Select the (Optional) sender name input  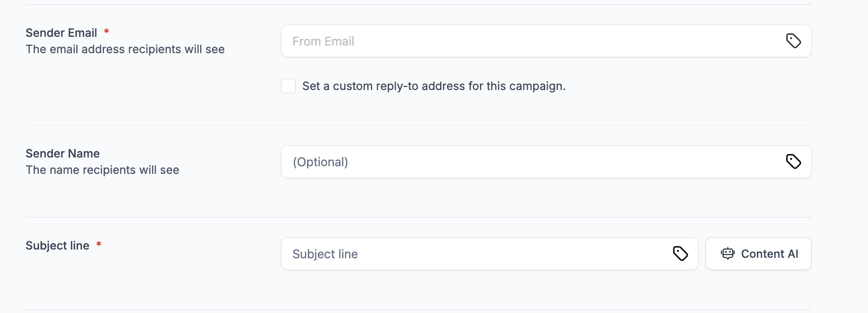pyautogui.click(x=546, y=162)
